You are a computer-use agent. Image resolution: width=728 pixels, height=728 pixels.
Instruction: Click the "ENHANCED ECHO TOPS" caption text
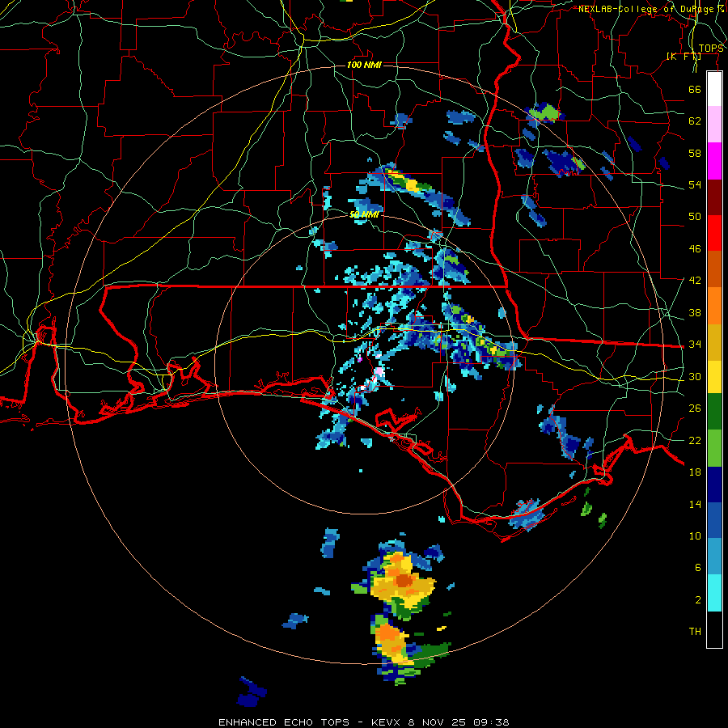pos(284,722)
